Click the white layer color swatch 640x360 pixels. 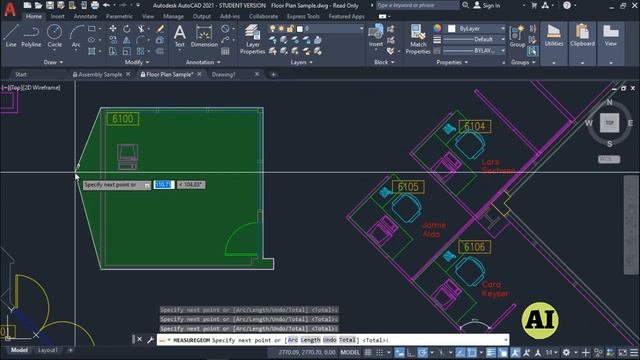300,29
